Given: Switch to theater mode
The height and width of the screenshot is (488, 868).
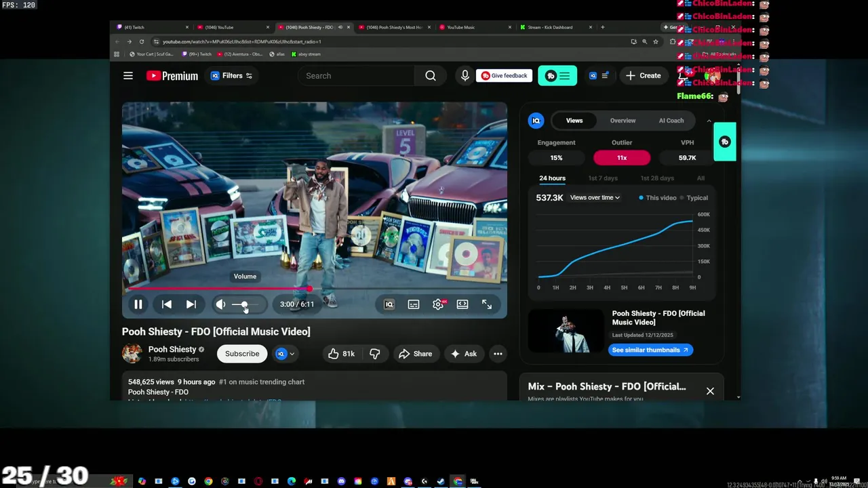Looking at the screenshot, I should [x=462, y=304].
